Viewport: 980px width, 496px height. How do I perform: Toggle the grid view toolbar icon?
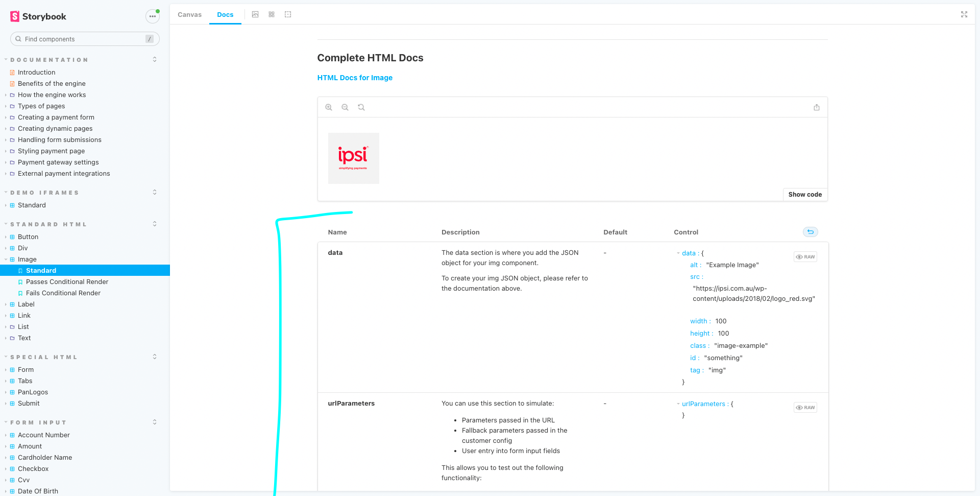[272, 14]
